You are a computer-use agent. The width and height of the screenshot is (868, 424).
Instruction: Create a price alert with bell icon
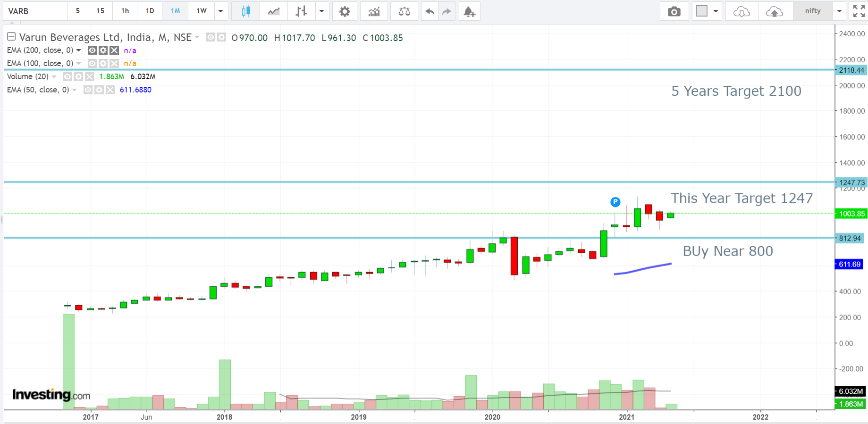point(469,11)
